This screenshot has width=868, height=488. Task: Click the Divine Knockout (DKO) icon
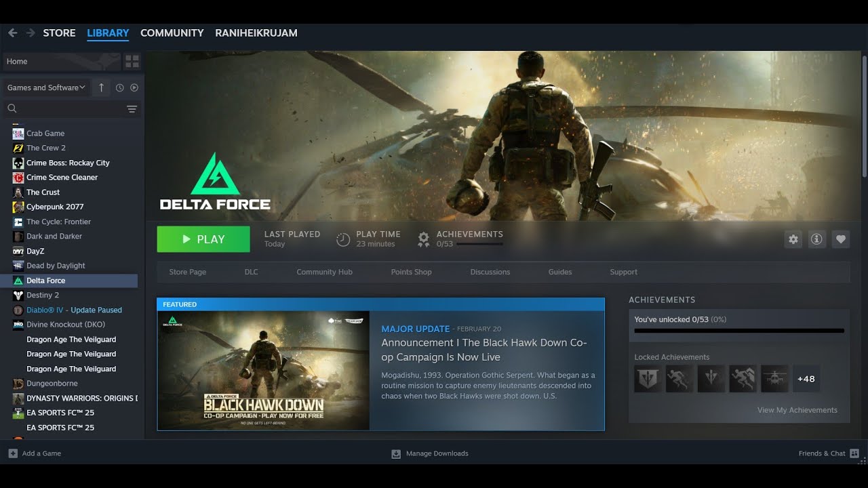click(x=18, y=325)
